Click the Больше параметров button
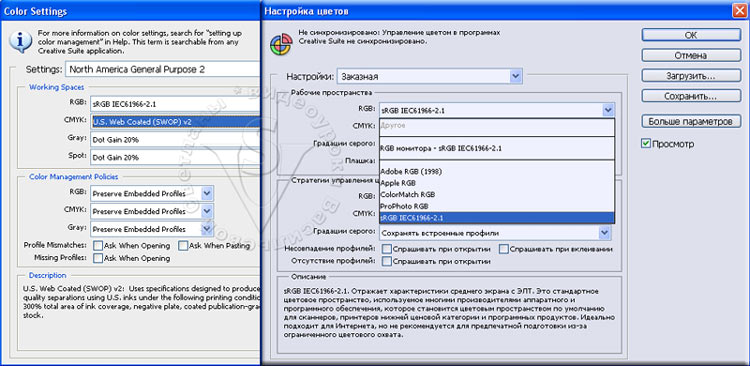 click(691, 121)
